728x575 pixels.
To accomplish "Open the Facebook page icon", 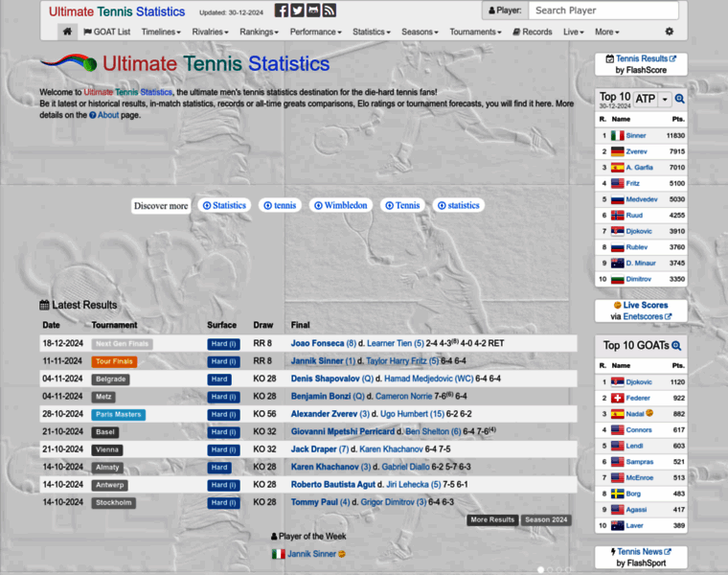I will (281, 11).
